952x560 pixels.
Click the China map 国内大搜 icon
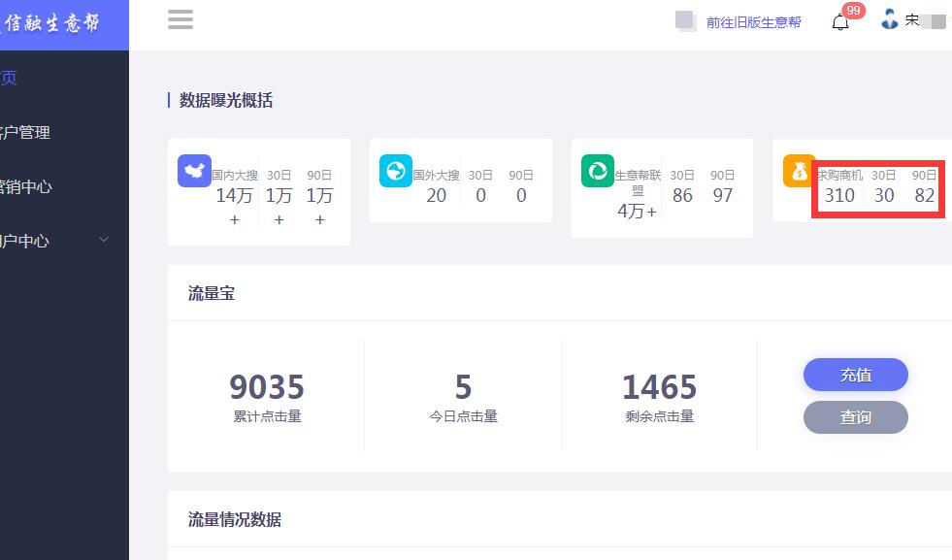click(194, 172)
